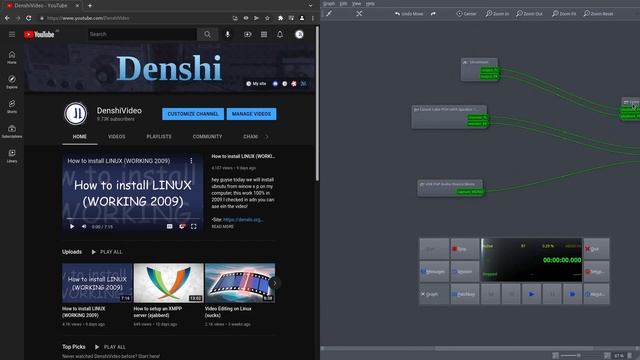The image size is (640, 360).
Task: Open the XMPP server setup video thumbnail
Action: point(168,283)
